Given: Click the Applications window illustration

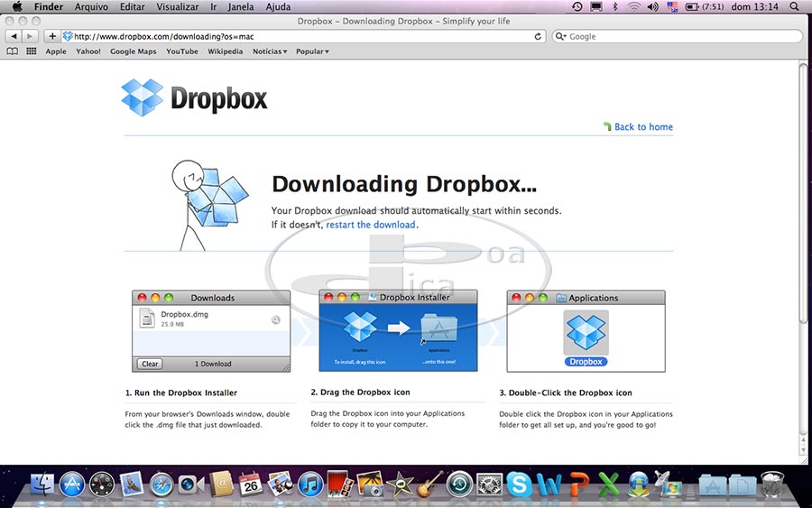Looking at the screenshot, I should click(x=586, y=331).
